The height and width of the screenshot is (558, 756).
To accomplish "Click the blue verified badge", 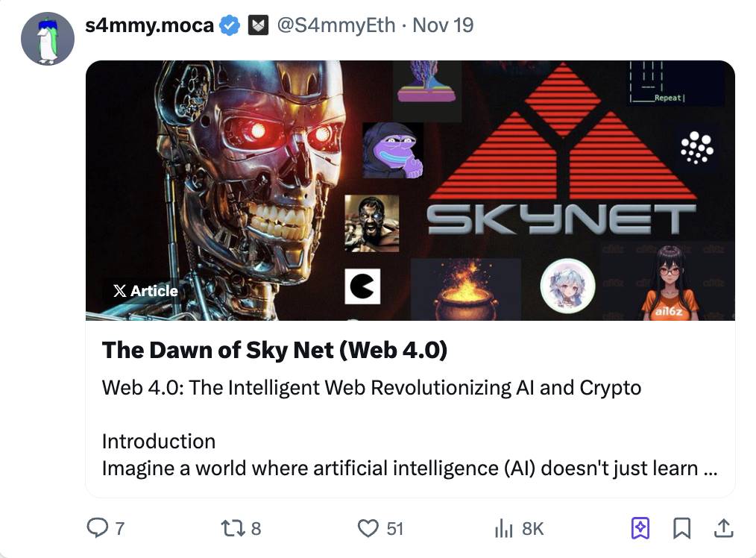I will pos(230,25).
